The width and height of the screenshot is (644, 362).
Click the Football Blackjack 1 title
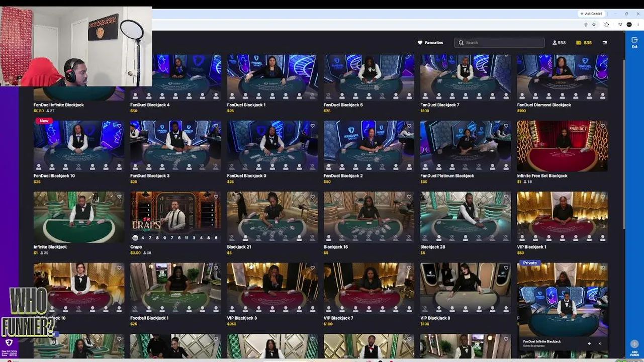pyautogui.click(x=149, y=318)
